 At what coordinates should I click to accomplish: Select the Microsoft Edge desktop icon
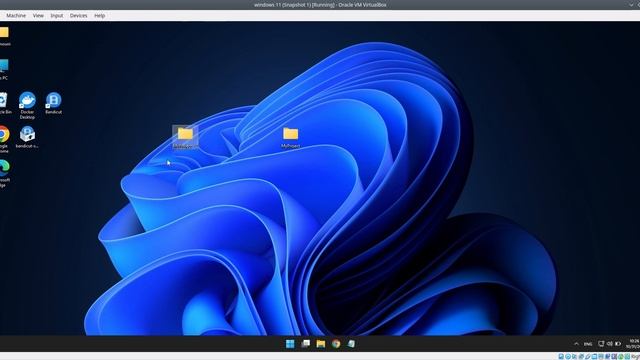pos(4,173)
